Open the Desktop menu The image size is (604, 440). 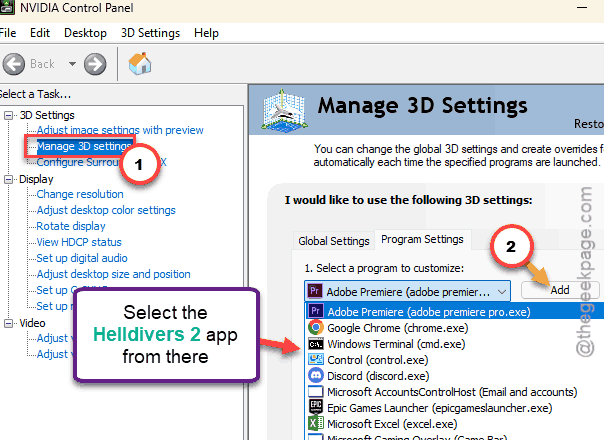coord(85,33)
